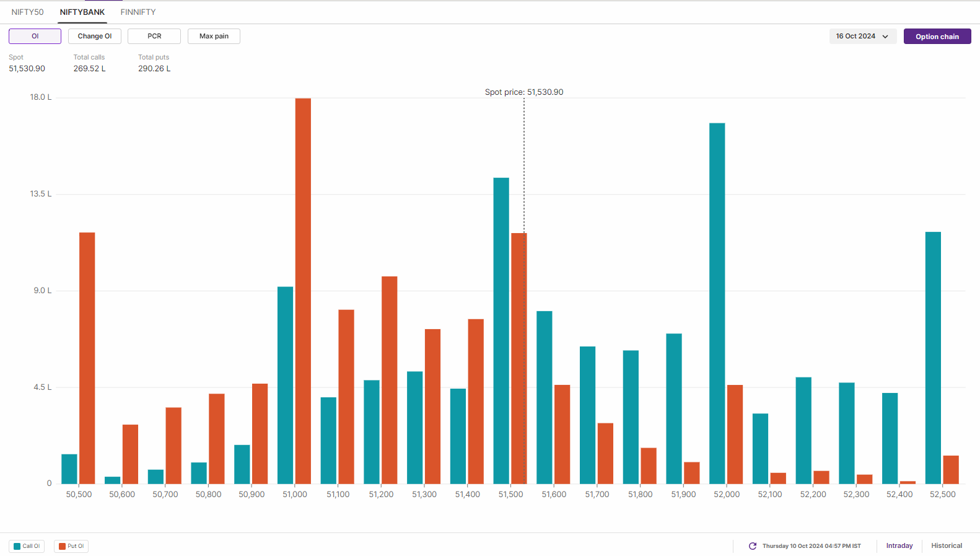This screenshot has height=556, width=980.
Task: Click the 51,200 put OI bar
Action: 390,380
